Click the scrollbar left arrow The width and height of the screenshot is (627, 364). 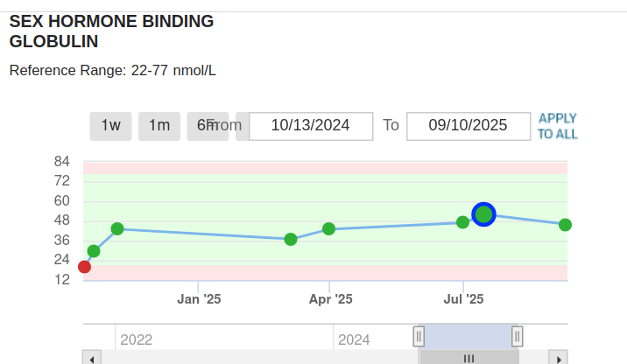pyautogui.click(x=92, y=358)
